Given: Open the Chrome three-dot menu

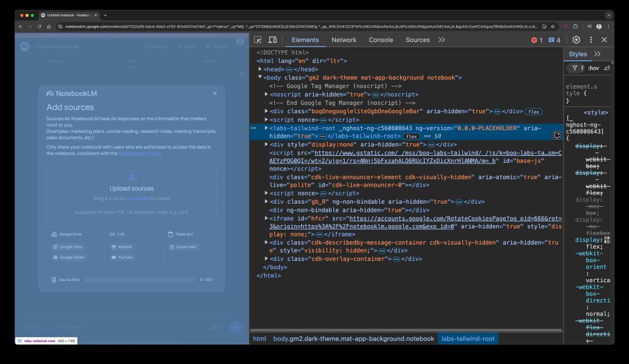Looking at the screenshot, I should [x=608, y=26].
